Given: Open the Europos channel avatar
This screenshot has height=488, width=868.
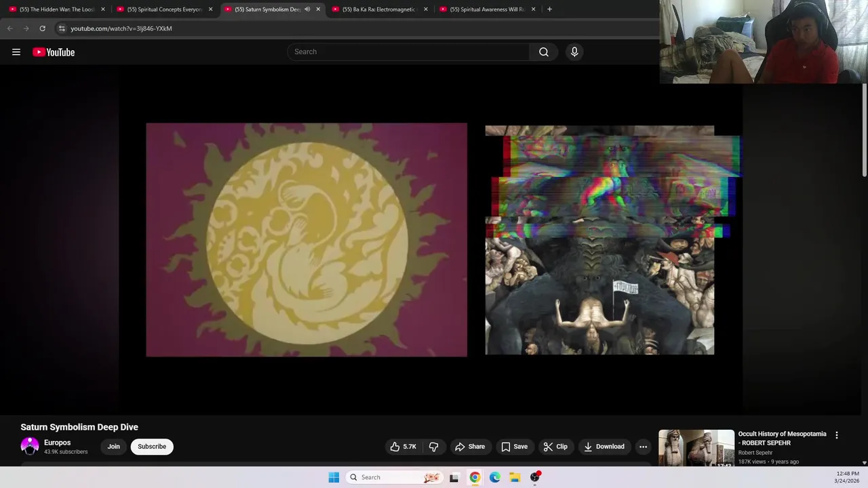Looking at the screenshot, I should (30, 446).
